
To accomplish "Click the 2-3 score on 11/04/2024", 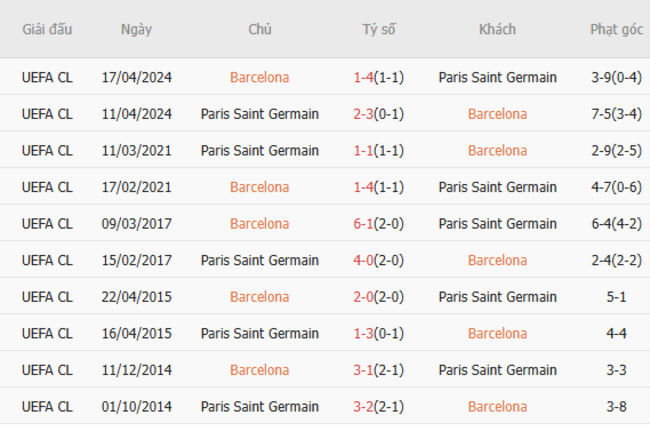I will (364, 114).
